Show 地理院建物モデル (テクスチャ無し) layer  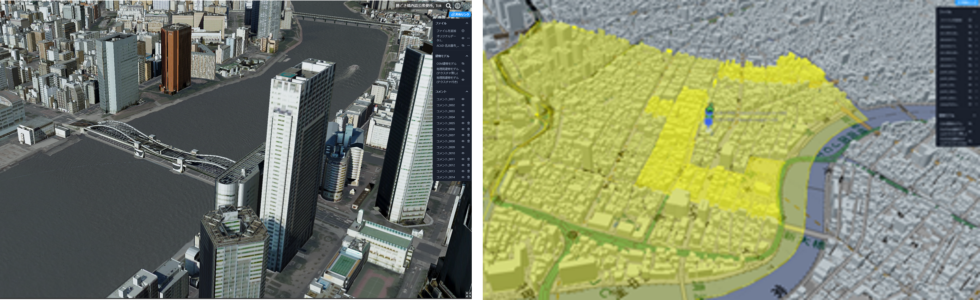pos(463,71)
